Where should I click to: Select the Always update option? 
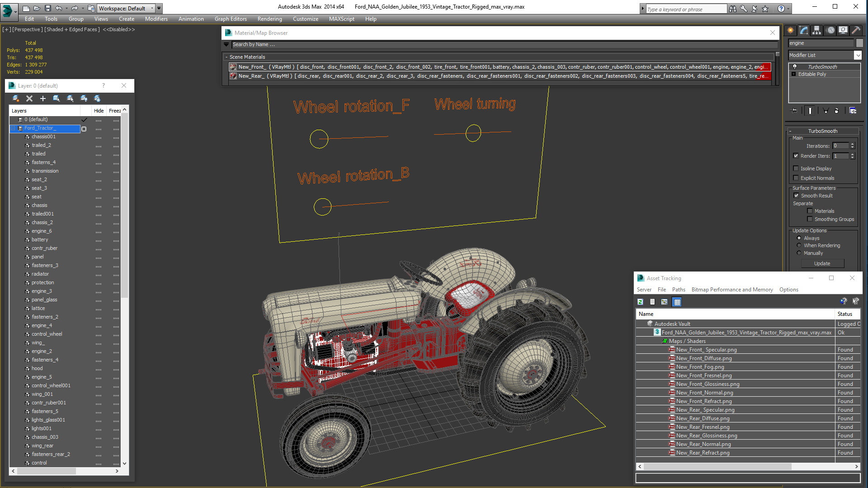point(799,238)
